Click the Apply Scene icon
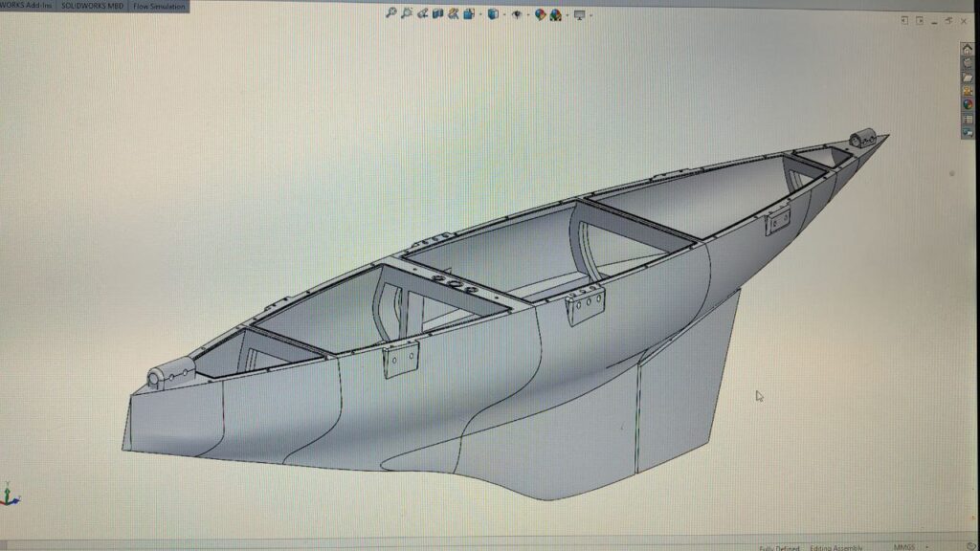The width and height of the screenshot is (980, 551). point(556,14)
